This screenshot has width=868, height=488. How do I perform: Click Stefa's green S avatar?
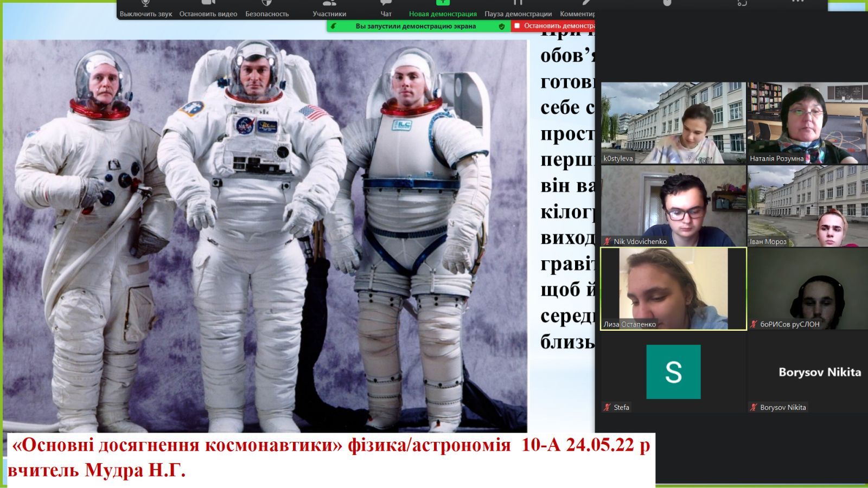point(673,372)
